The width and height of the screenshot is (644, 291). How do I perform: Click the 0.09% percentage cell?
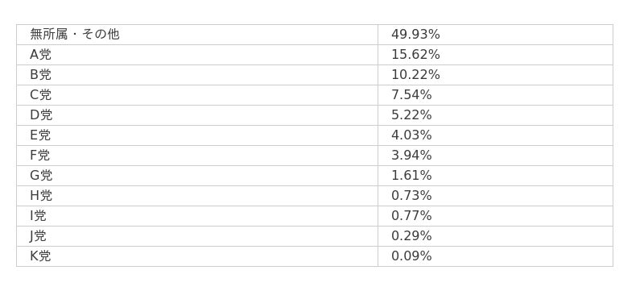tap(495, 256)
